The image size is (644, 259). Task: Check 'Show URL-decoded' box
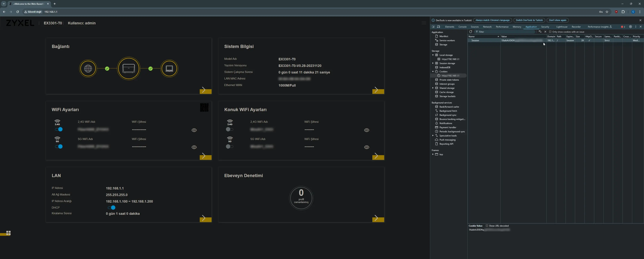coord(487,226)
